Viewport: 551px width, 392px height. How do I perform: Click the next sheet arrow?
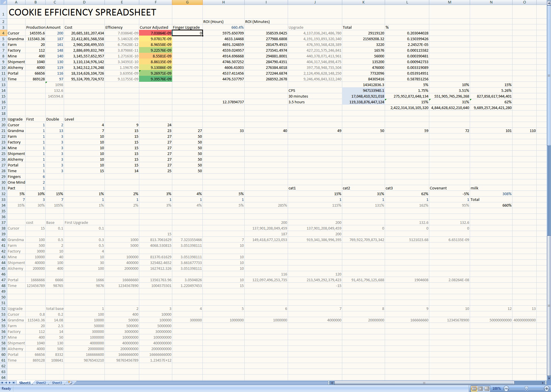10,383
